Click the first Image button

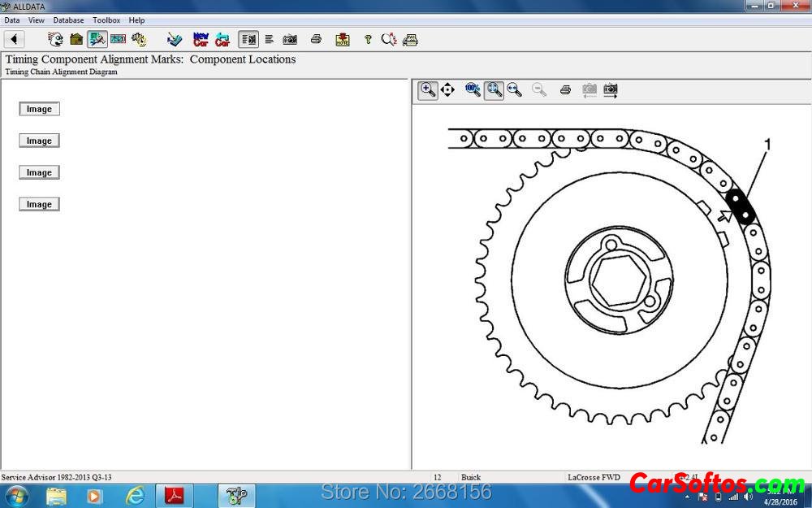coord(39,109)
